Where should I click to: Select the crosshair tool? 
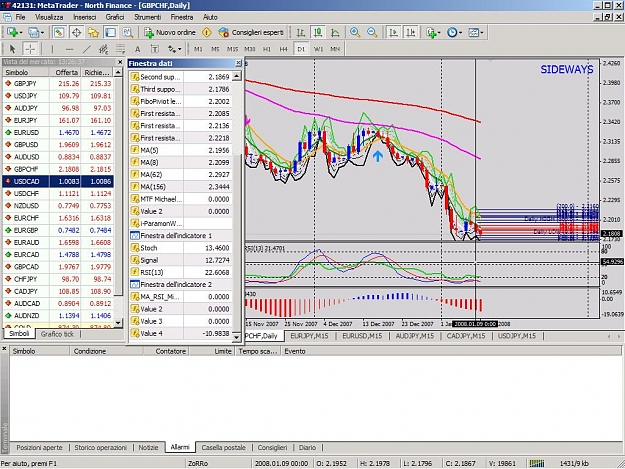coord(30,49)
